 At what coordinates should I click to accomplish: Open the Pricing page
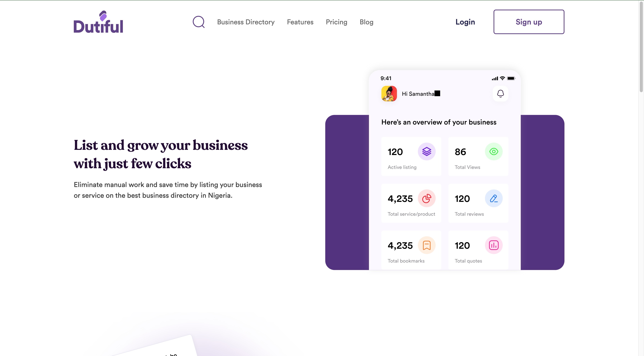pos(336,22)
